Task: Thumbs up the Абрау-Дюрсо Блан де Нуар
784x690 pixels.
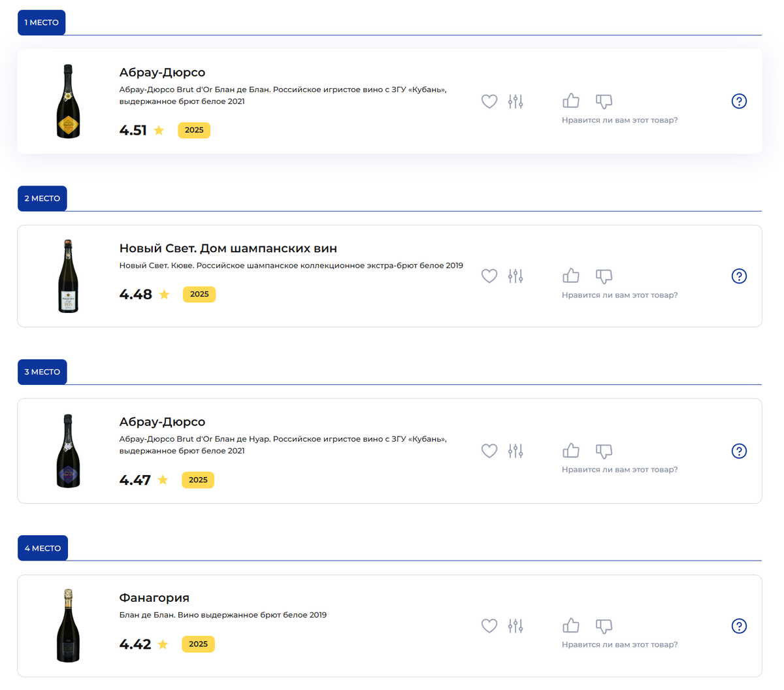Action: (571, 451)
